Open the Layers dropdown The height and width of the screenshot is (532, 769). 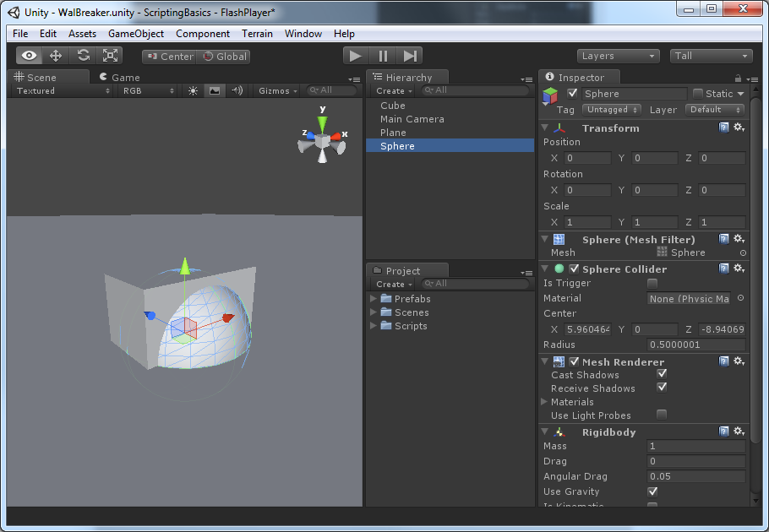[x=618, y=57]
